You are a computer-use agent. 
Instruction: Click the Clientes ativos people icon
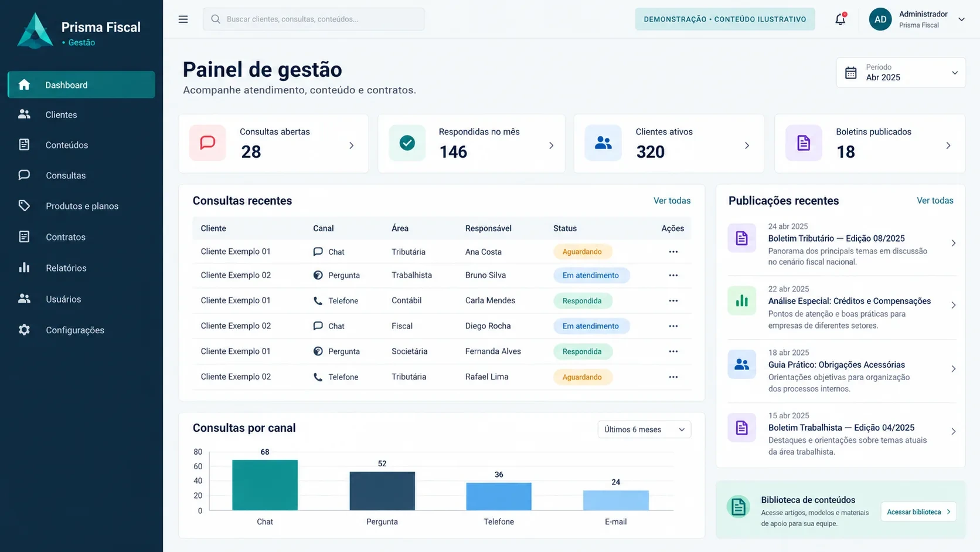click(x=603, y=143)
